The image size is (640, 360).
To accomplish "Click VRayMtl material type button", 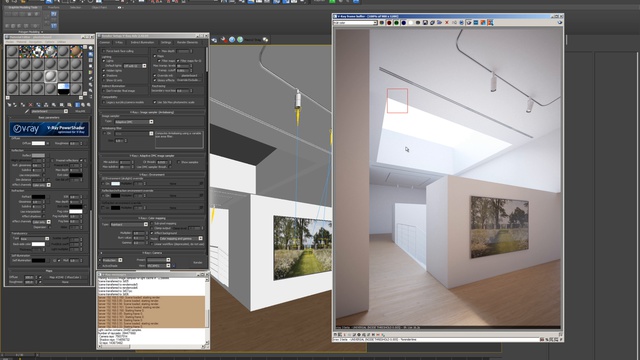I will [80, 111].
